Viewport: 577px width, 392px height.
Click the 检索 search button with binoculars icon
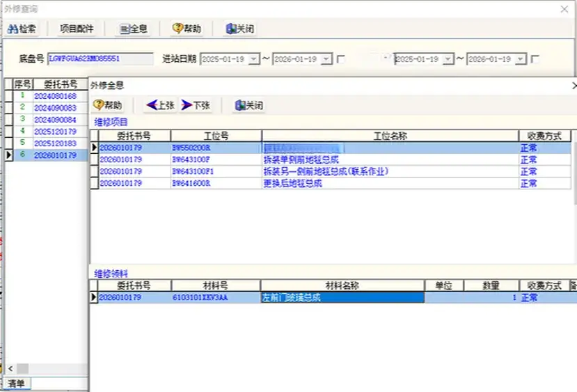click(x=22, y=29)
